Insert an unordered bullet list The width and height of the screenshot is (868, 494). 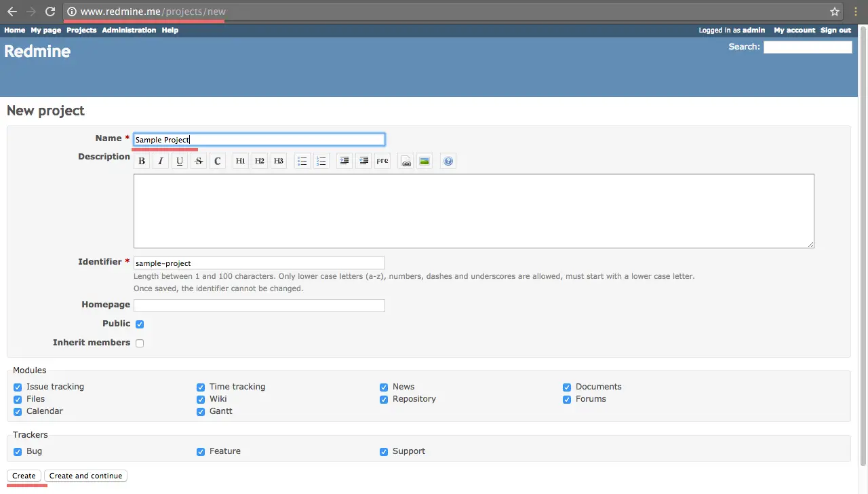pos(302,161)
